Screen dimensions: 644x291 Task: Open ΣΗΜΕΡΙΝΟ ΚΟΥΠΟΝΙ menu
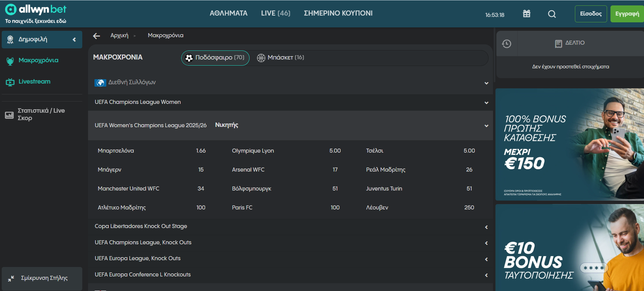tap(338, 13)
